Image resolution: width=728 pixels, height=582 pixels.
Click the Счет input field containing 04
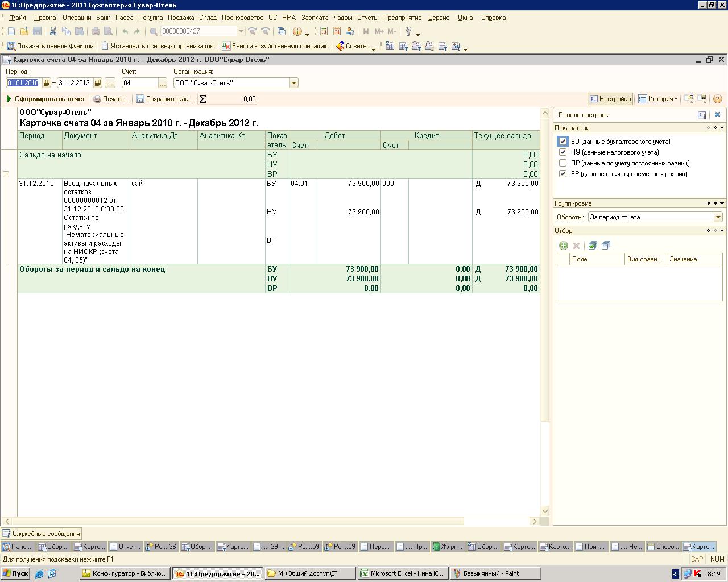139,83
